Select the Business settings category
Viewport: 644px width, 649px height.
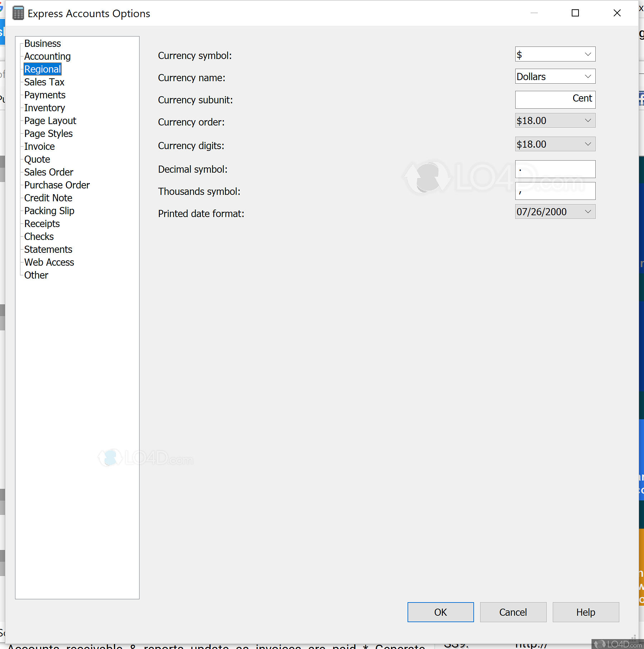coord(42,43)
